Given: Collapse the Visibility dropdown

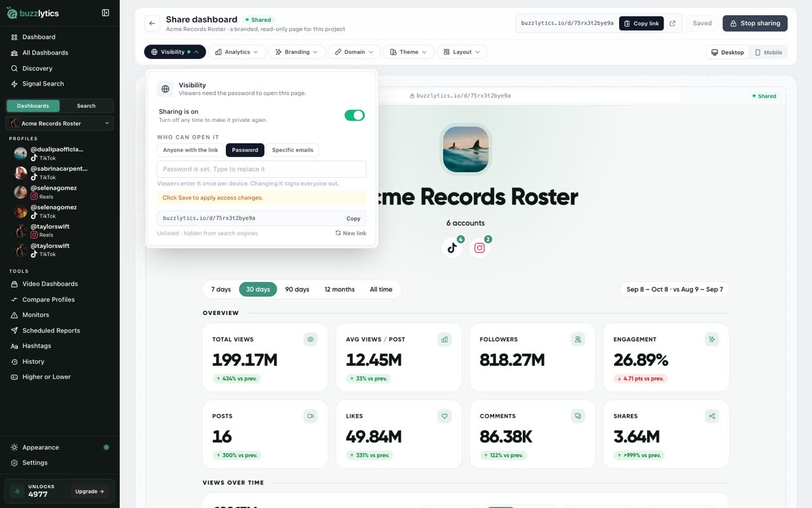Looking at the screenshot, I should click(x=175, y=52).
